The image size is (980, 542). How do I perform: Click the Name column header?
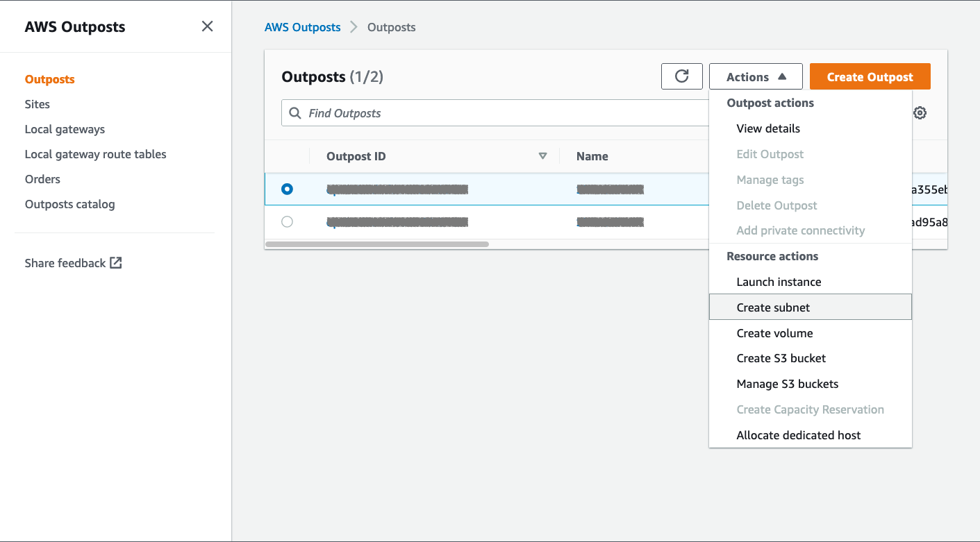592,156
